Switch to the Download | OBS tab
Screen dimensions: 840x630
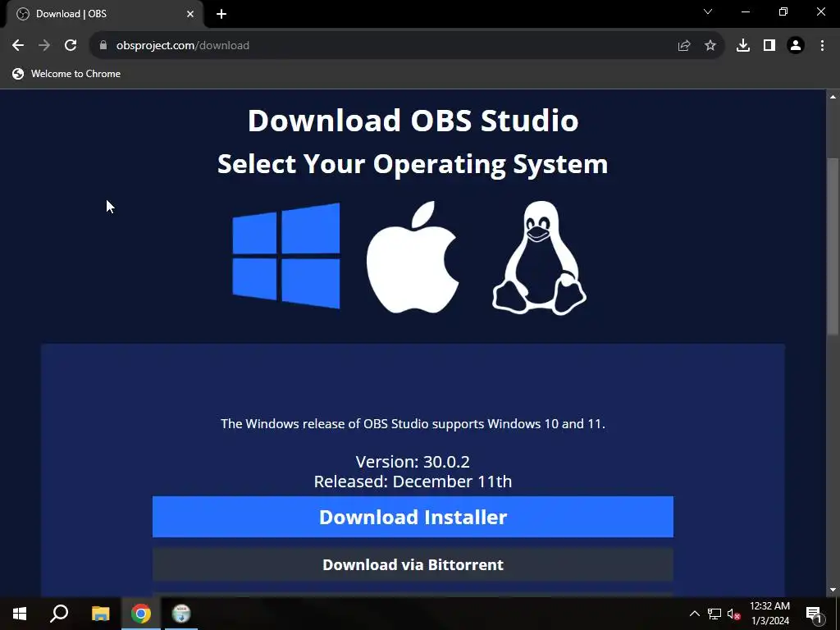point(104,14)
